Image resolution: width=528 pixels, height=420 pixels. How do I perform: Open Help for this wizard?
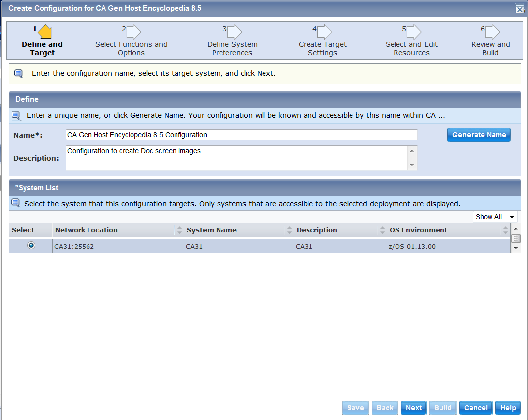coord(508,408)
